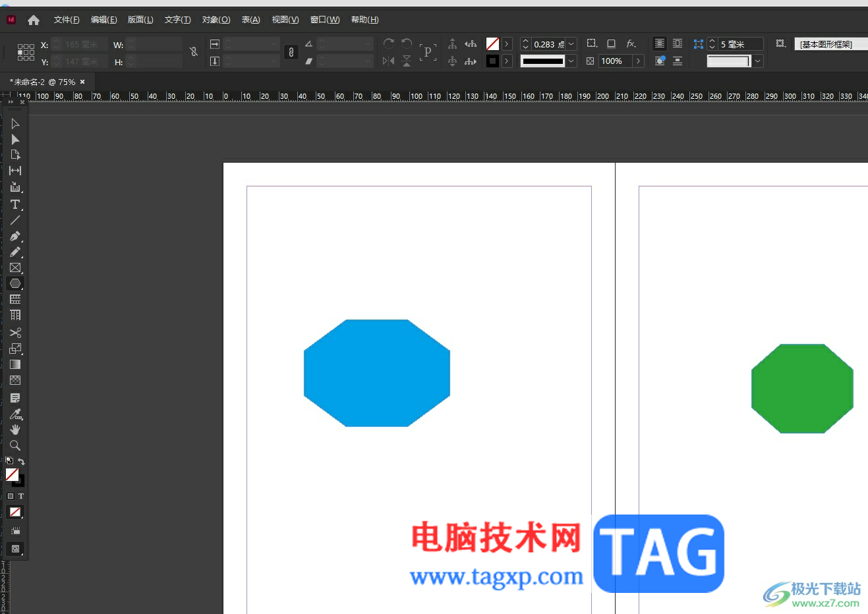
Task: Enable wrap around bounding box
Action: pyautogui.click(x=678, y=43)
